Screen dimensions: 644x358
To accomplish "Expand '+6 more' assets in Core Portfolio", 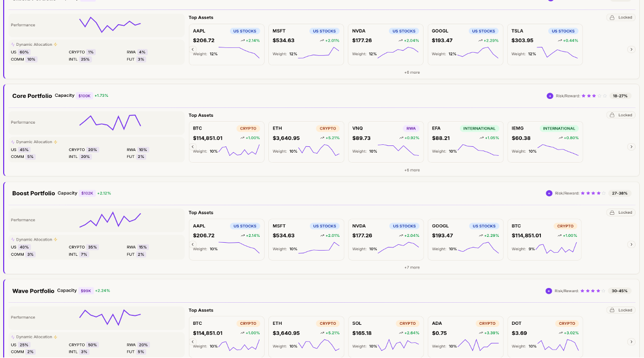I will click(x=412, y=170).
